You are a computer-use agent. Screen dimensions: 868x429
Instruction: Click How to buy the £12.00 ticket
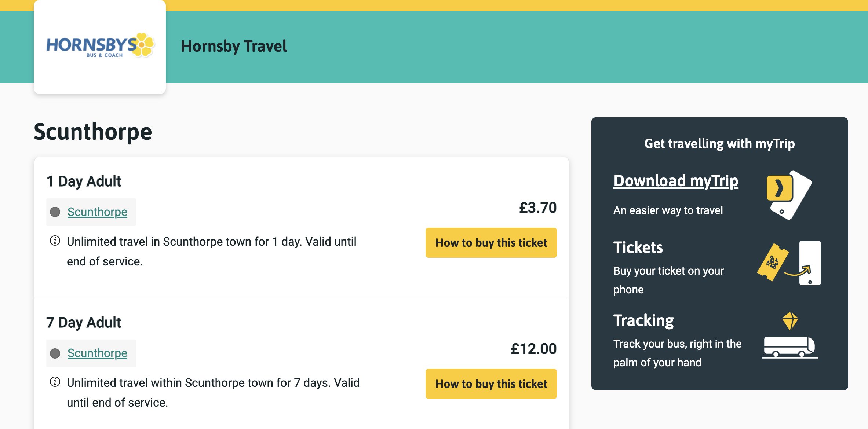pos(491,384)
